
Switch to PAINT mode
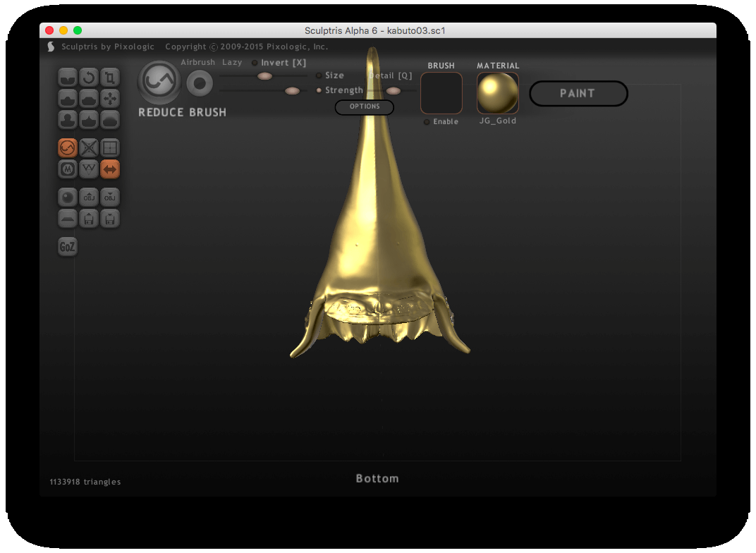578,94
